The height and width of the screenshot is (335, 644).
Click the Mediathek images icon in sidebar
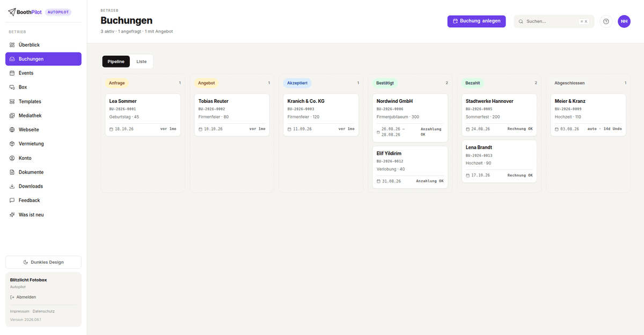12,115
